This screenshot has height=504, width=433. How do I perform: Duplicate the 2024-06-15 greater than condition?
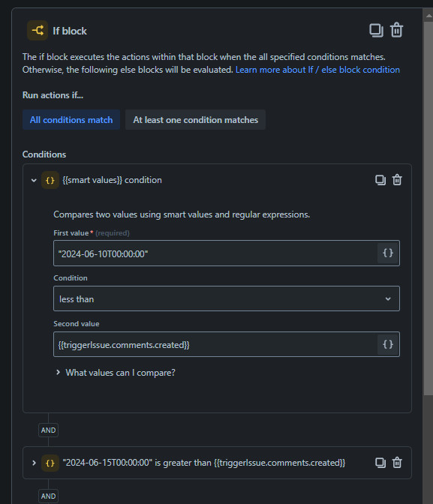point(380,463)
